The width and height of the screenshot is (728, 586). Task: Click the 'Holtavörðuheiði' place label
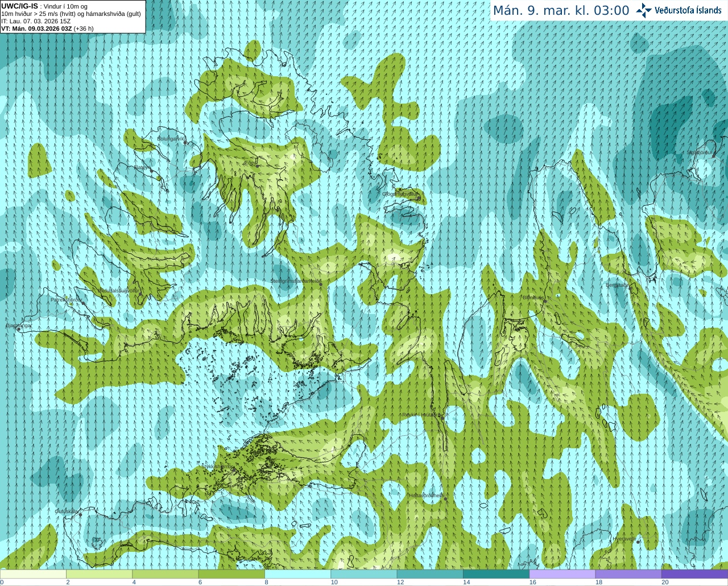click(x=427, y=496)
